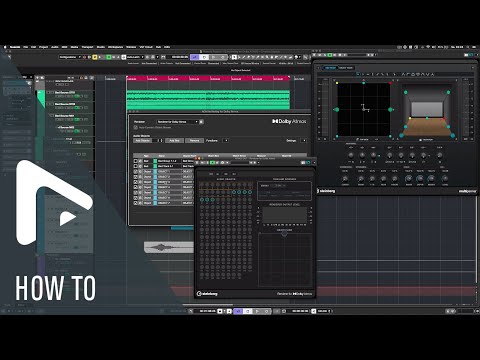Click the play button in the top toolbar transport

tap(213, 57)
